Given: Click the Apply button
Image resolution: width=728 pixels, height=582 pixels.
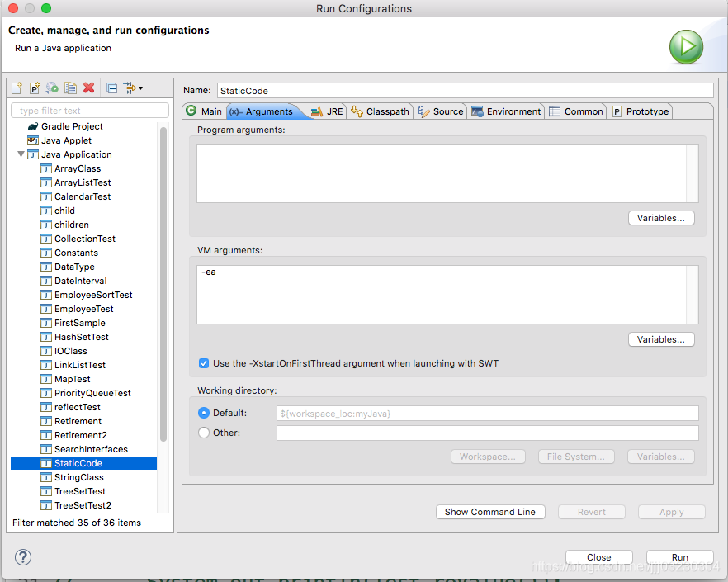Looking at the screenshot, I should coord(671,512).
